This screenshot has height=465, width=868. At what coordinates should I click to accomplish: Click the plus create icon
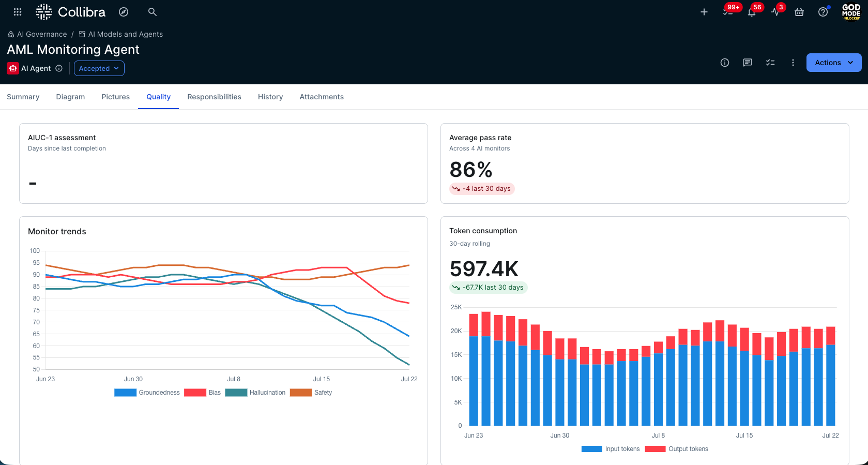click(704, 12)
